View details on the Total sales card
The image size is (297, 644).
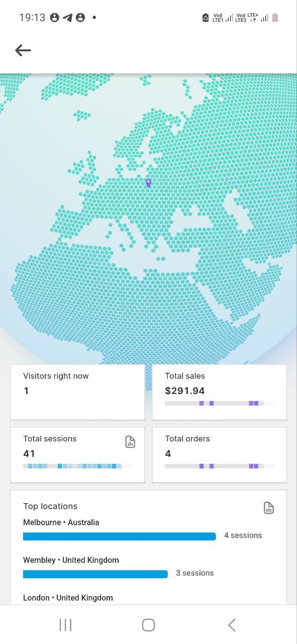click(219, 392)
